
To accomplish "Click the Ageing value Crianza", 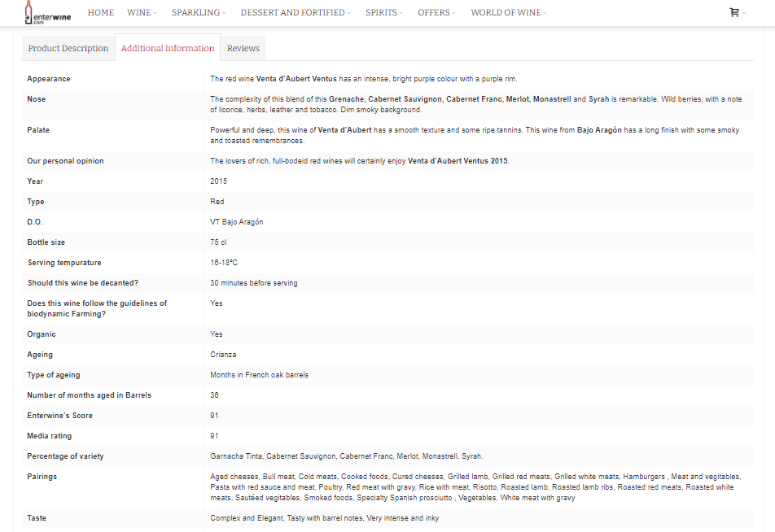I will click(x=223, y=355).
